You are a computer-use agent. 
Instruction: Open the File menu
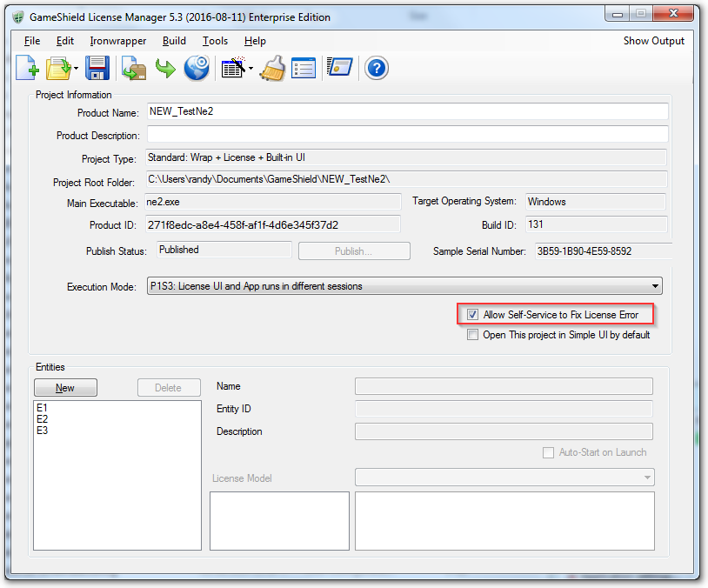[32, 41]
